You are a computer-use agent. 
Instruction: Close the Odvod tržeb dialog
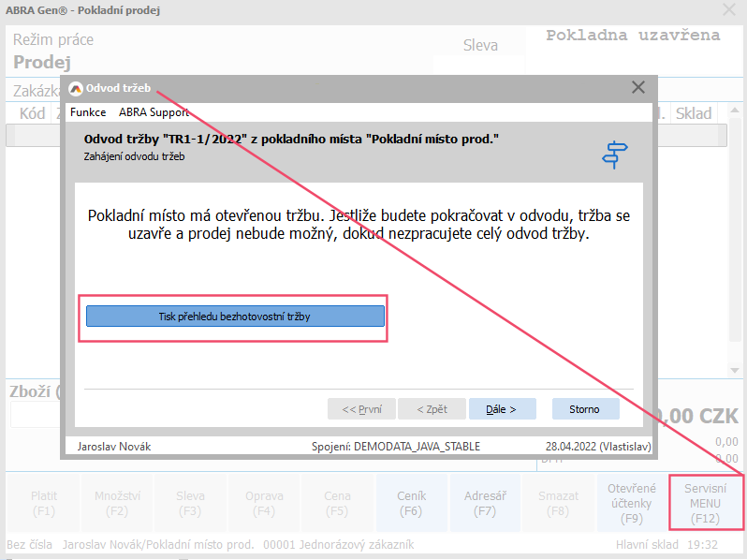pyautogui.click(x=638, y=88)
